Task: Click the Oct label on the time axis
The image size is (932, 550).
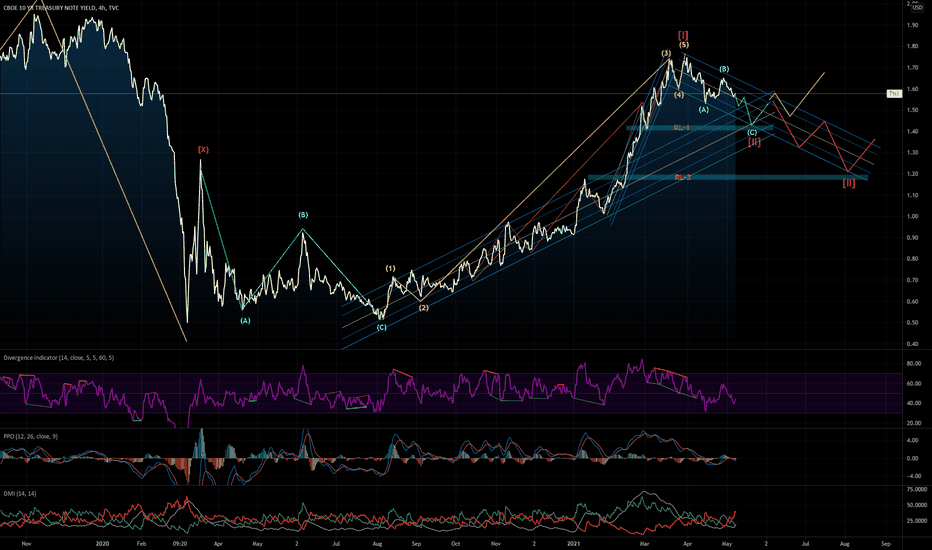Action: pyautogui.click(x=455, y=543)
